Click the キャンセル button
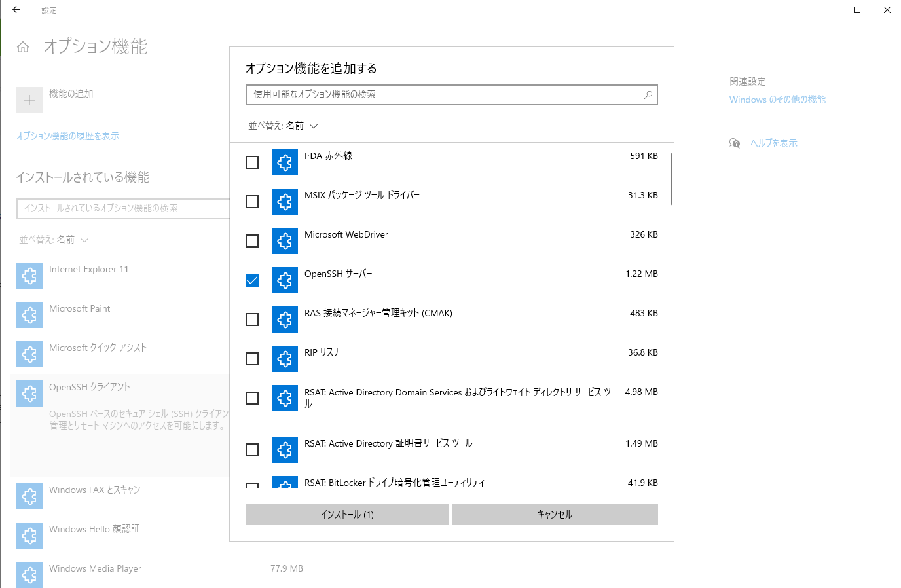This screenshot has height=588, width=901. pyautogui.click(x=555, y=515)
